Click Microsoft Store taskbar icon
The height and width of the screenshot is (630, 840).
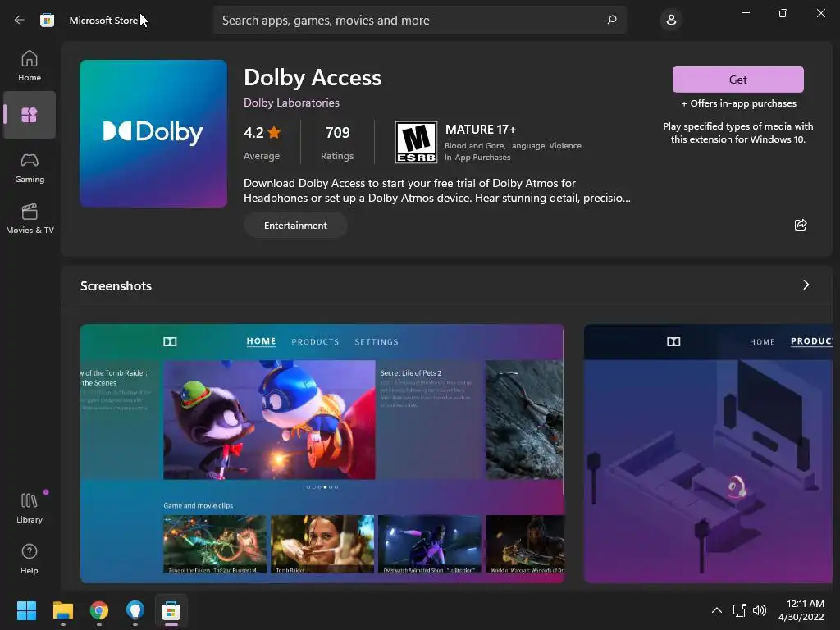click(171, 610)
